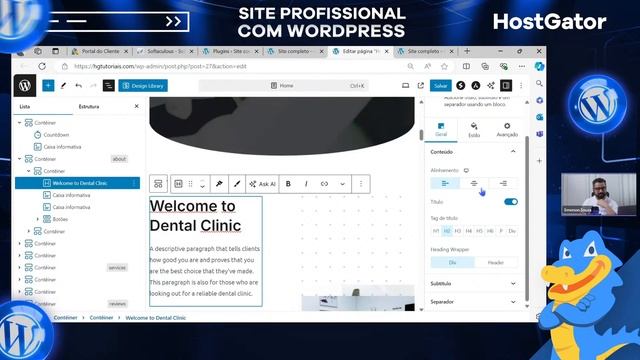The width and height of the screenshot is (640, 360).
Task: Select the parent container block toolbar icon
Action: (x=158, y=184)
